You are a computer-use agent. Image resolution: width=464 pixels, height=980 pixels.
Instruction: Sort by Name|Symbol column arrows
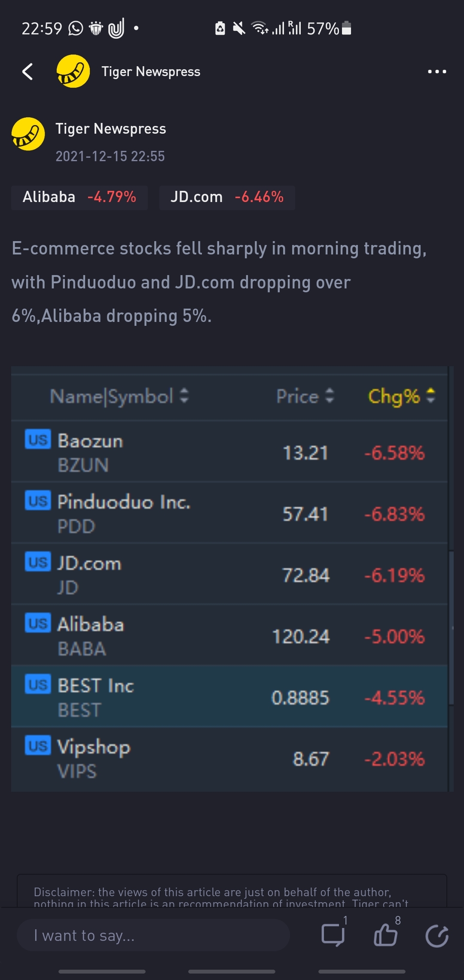point(184,395)
